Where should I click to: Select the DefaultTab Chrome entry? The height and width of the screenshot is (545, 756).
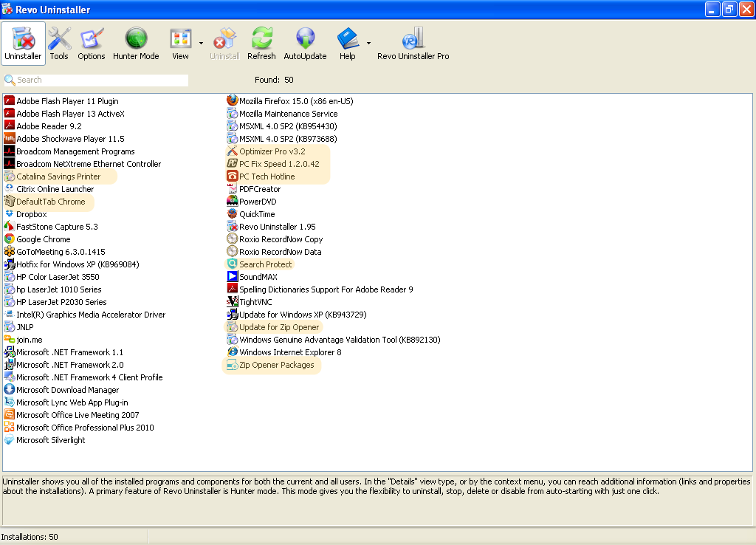pyautogui.click(x=50, y=202)
